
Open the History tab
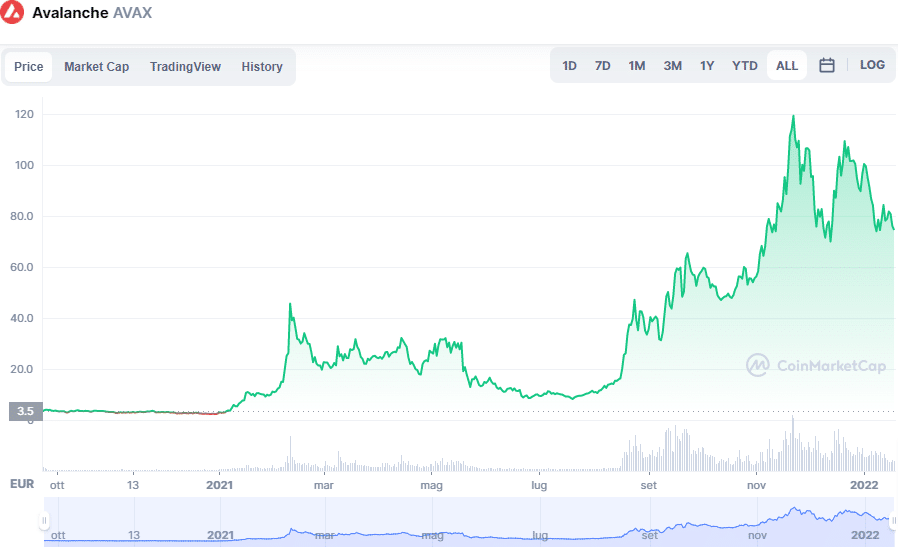(x=262, y=67)
